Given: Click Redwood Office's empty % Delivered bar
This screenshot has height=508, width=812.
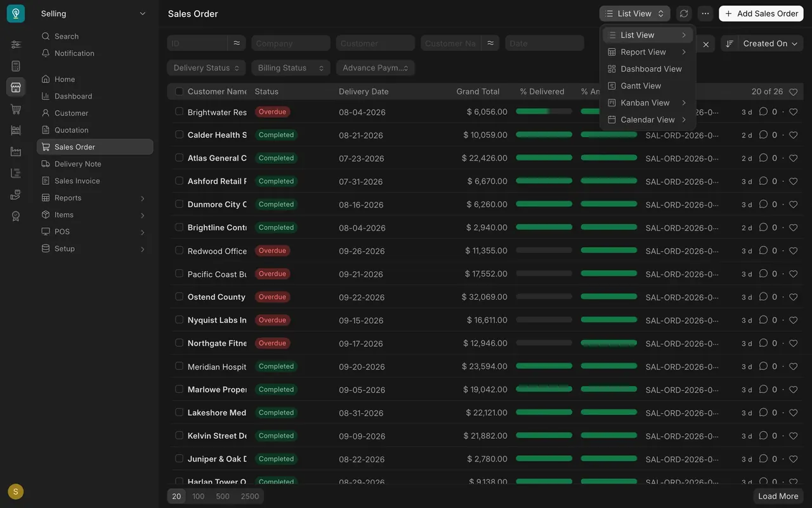Looking at the screenshot, I should tap(544, 250).
